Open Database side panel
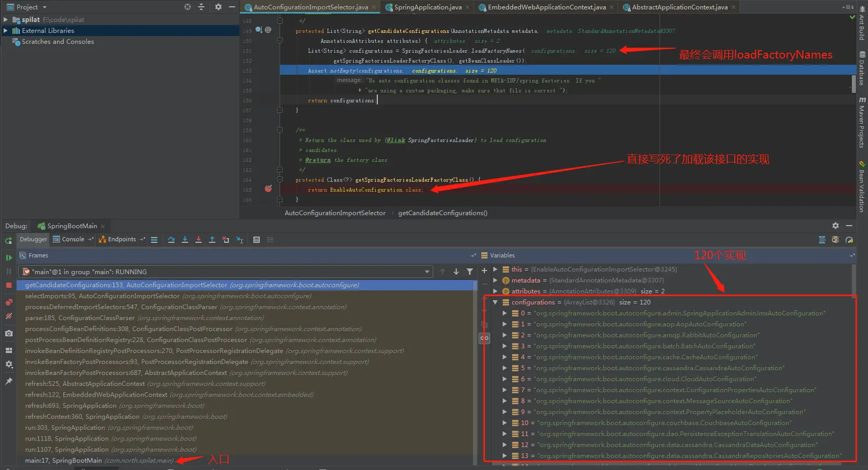 pyautogui.click(x=862, y=68)
